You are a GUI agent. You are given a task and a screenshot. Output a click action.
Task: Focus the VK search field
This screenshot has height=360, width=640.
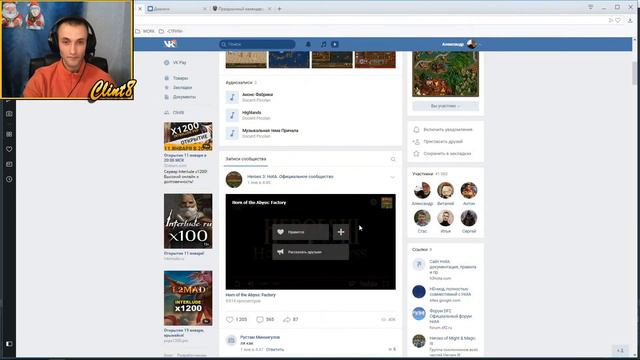point(257,44)
